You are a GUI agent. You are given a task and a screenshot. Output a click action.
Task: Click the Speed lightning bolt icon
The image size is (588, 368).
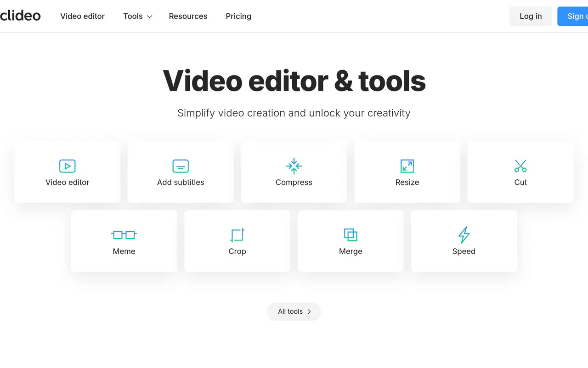(464, 235)
